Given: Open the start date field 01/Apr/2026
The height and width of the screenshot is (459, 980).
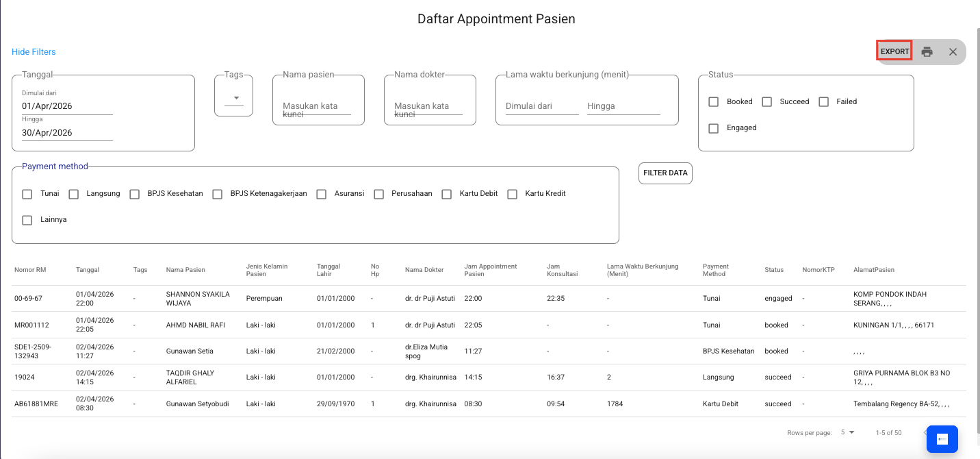Looking at the screenshot, I should tap(67, 106).
